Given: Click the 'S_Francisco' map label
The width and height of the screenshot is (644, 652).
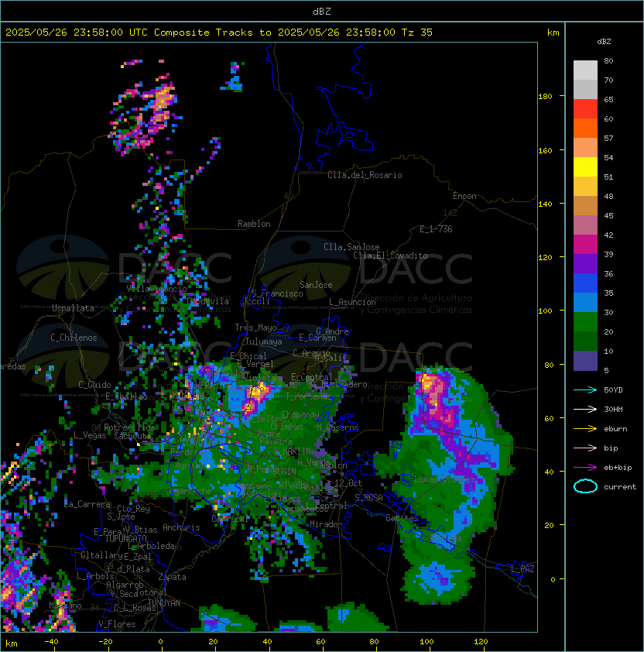Looking at the screenshot, I should (277, 293).
